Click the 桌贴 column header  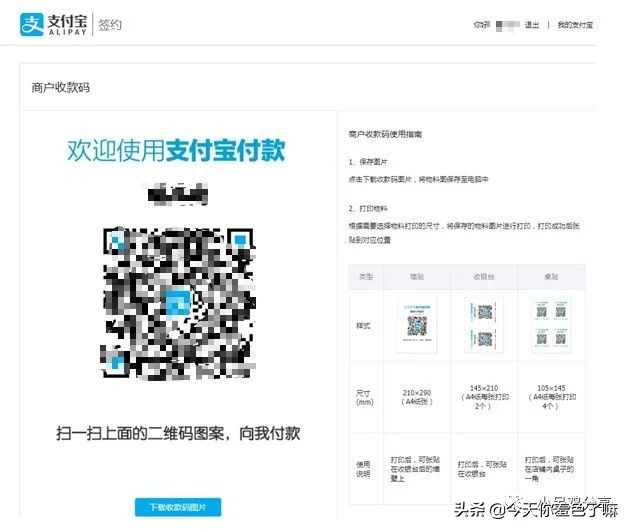551,277
